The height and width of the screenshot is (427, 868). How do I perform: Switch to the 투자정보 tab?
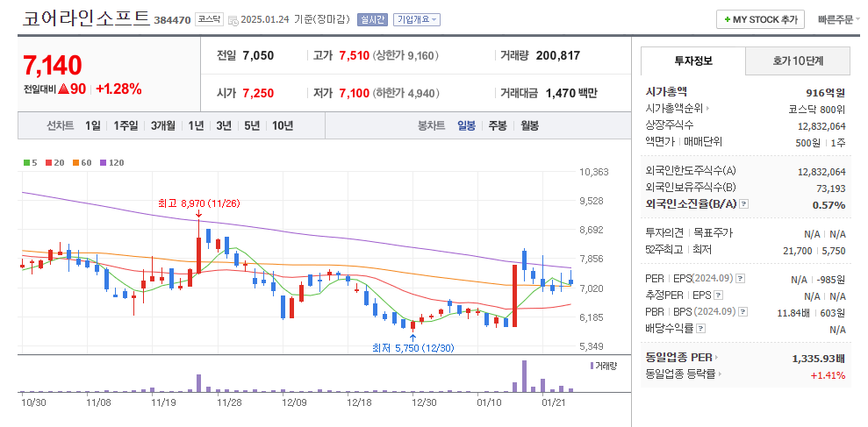693,60
